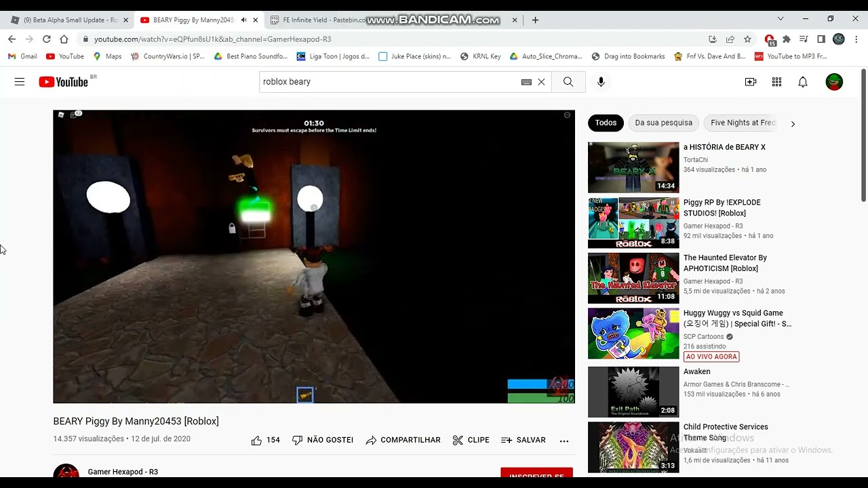Open the install page download icon
868x488 pixels.
tap(713, 39)
